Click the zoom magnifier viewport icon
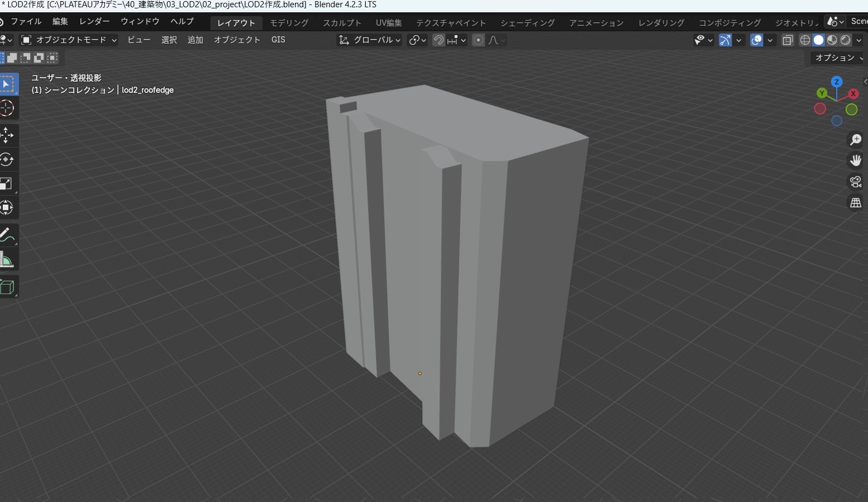Viewport: 868px width, 502px height. point(855,139)
